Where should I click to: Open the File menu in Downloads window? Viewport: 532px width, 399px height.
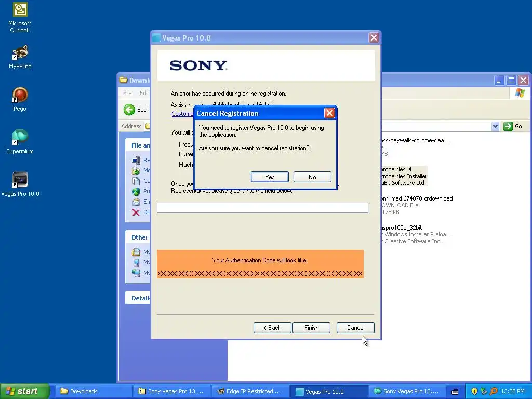(127, 92)
